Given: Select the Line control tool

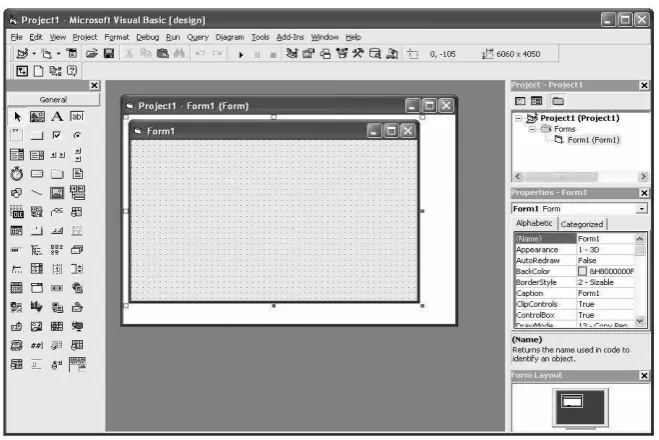Looking at the screenshot, I should (x=37, y=193).
